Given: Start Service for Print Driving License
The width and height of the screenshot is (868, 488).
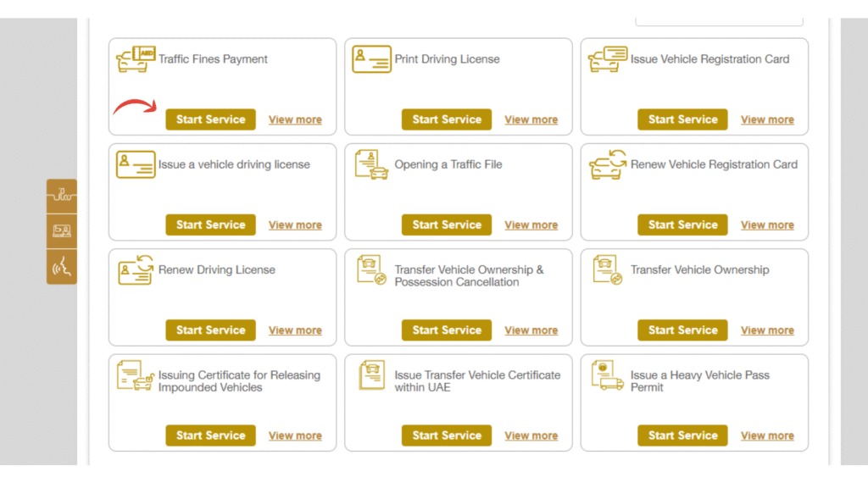Looking at the screenshot, I should [447, 119].
